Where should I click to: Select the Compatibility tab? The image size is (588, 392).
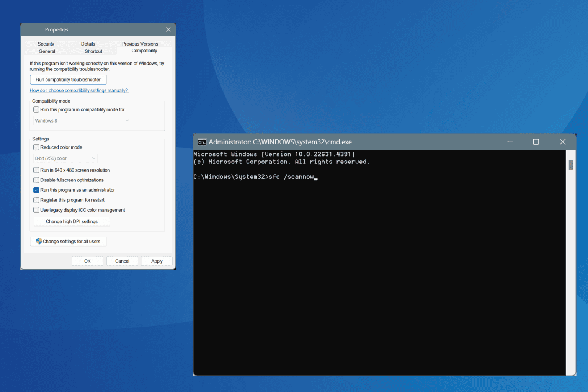[x=144, y=51]
